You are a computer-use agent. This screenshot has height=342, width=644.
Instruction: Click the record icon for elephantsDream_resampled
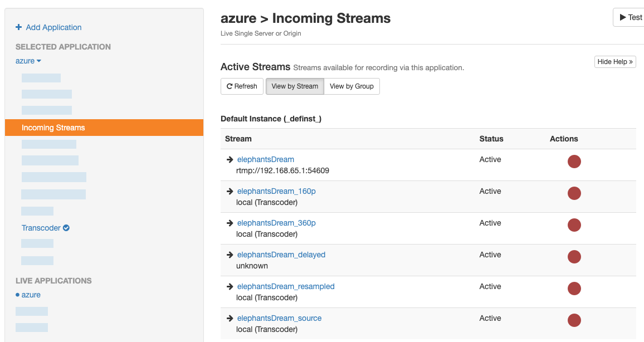tap(574, 289)
